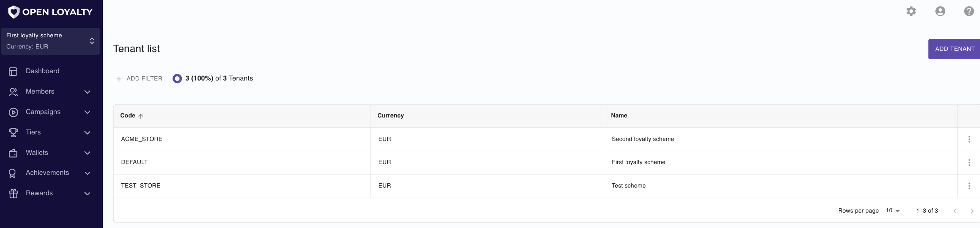Open the First loyalty scheme tenant switcher

50,41
